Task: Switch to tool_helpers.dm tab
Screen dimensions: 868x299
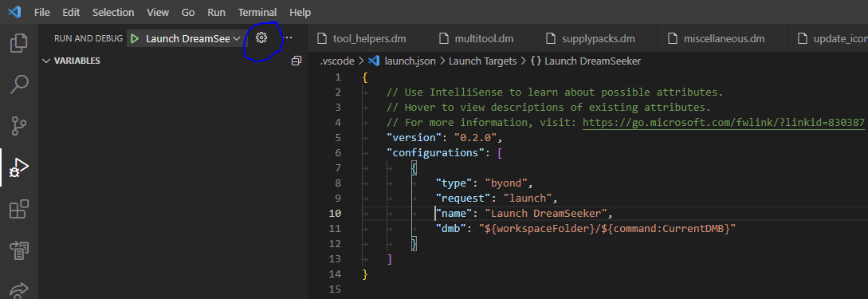Action: pos(368,39)
